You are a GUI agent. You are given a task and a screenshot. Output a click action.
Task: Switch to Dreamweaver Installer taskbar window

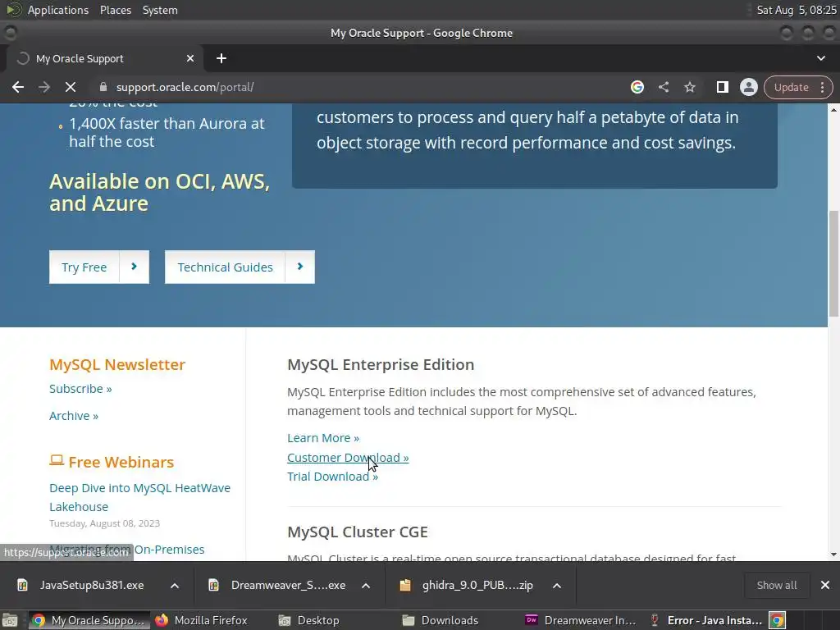pyautogui.click(x=581, y=620)
